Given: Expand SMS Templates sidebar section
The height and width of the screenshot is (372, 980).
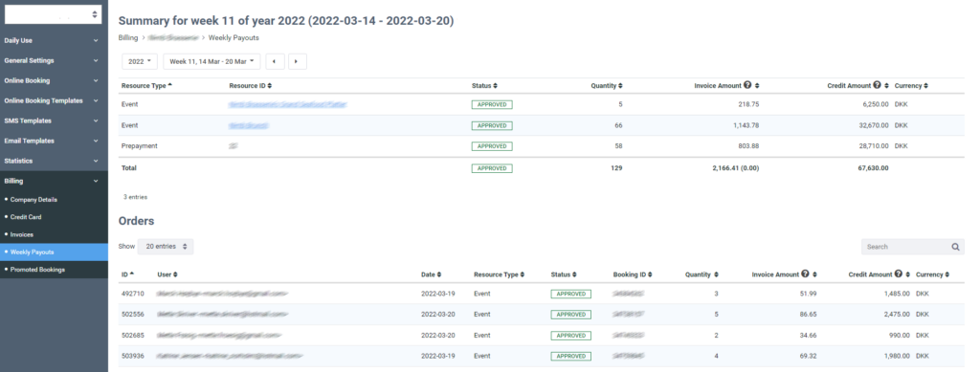Looking at the screenshot, I should (x=54, y=120).
